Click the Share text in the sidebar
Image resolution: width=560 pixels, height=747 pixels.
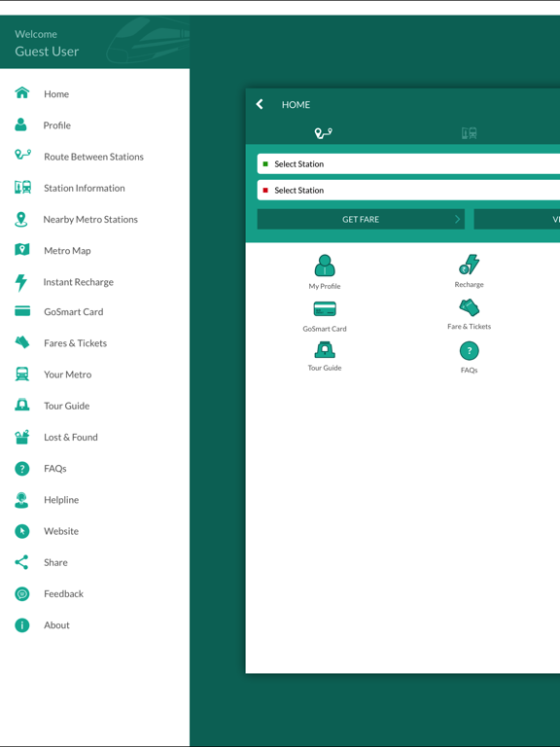point(55,562)
